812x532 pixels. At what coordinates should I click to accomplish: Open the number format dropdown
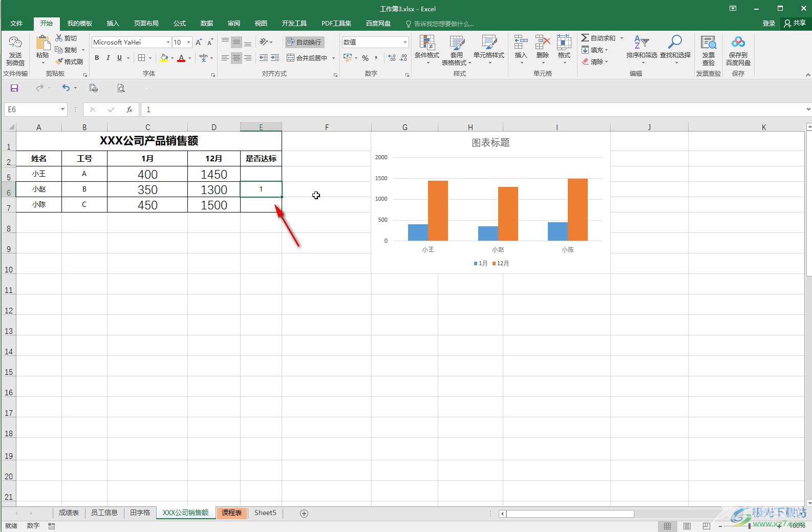tap(405, 42)
